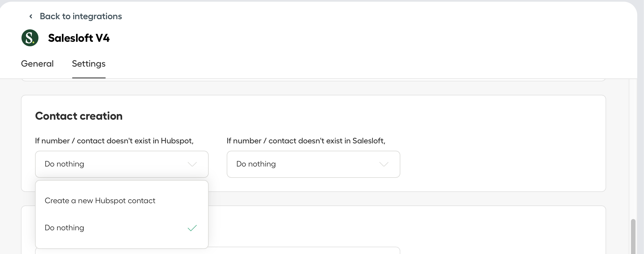Click the vertical scrollbar thumb
Image resolution: width=644 pixels, height=254 pixels.
[633, 237]
